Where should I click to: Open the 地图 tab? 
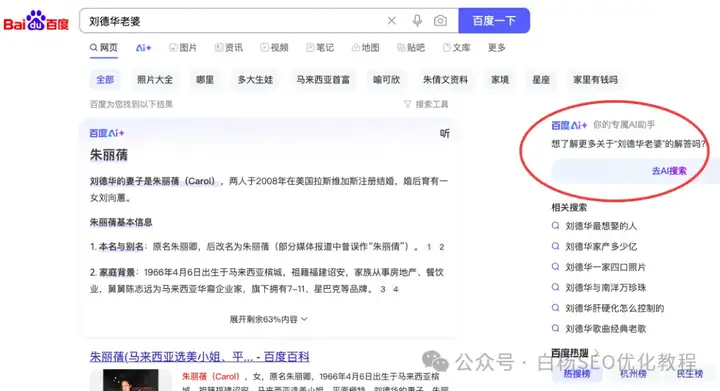click(366, 48)
